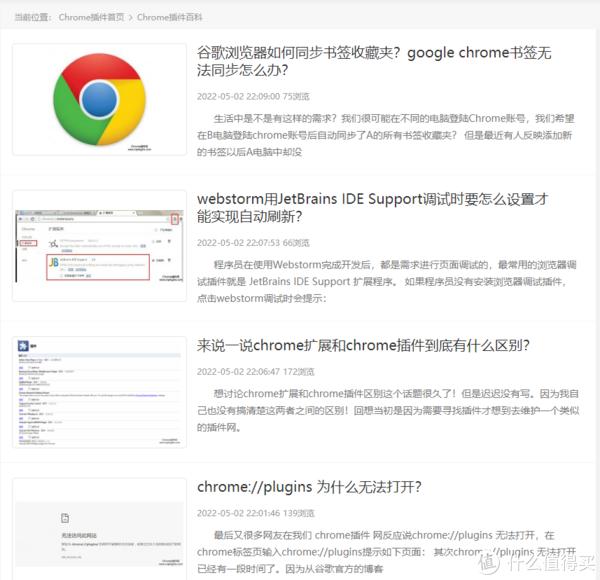Click the 2022-05-02 22:09:00 timestamp line
The height and width of the screenshot is (580, 600).
253,96
